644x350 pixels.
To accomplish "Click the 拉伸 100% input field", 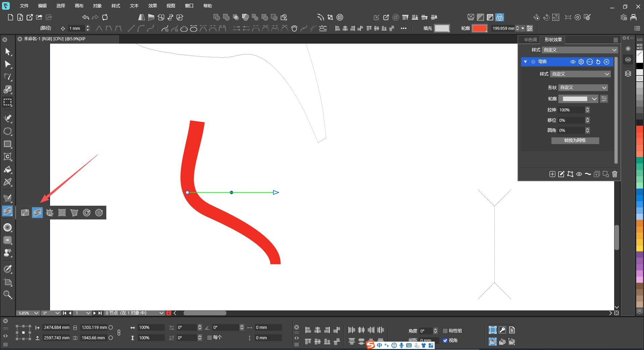I will pyautogui.click(x=572, y=110).
